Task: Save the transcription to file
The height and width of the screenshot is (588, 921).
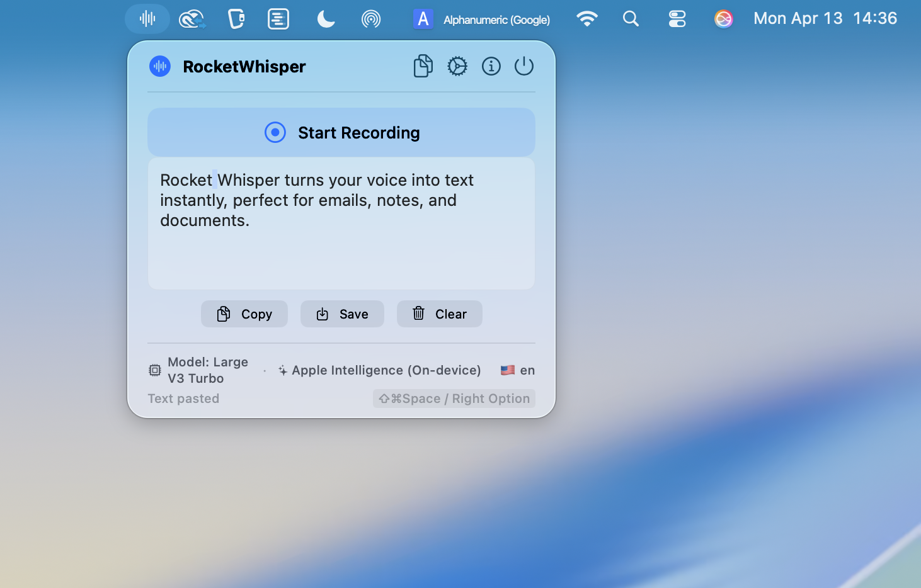Action: tap(342, 314)
